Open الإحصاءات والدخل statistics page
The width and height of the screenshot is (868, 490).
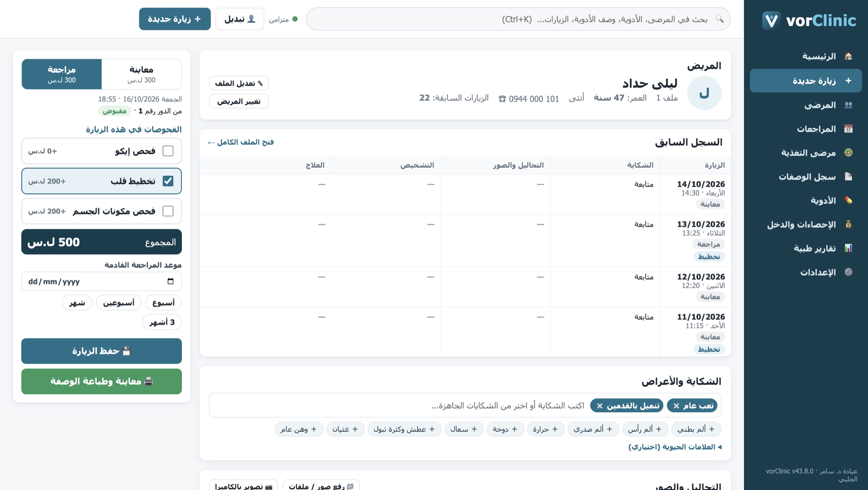coord(806,224)
